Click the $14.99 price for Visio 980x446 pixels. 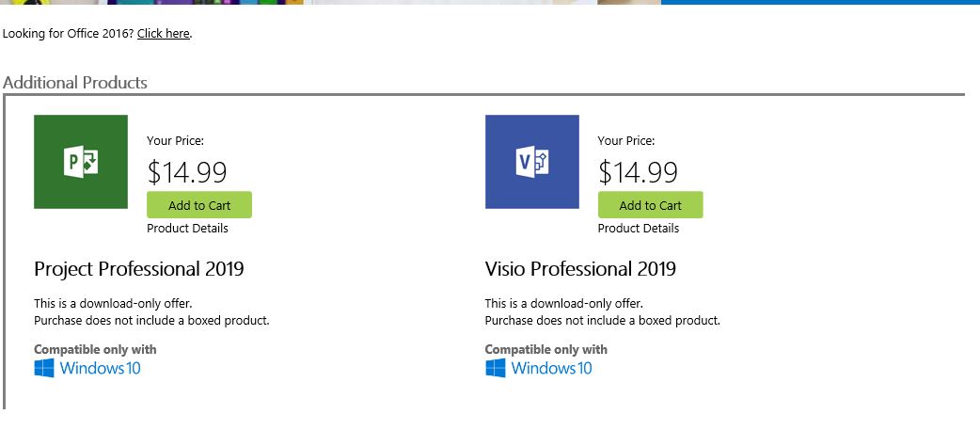coord(638,172)
